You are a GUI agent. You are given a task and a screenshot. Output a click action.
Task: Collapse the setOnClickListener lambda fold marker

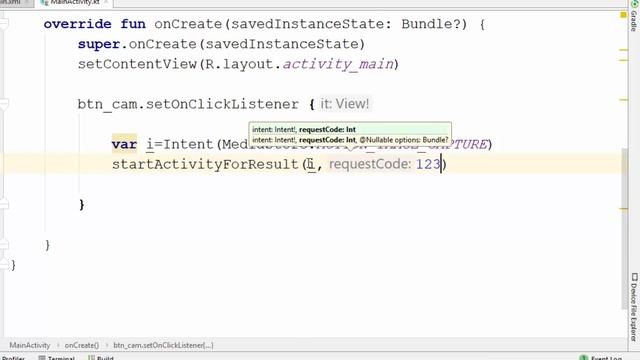pos(4,104)
